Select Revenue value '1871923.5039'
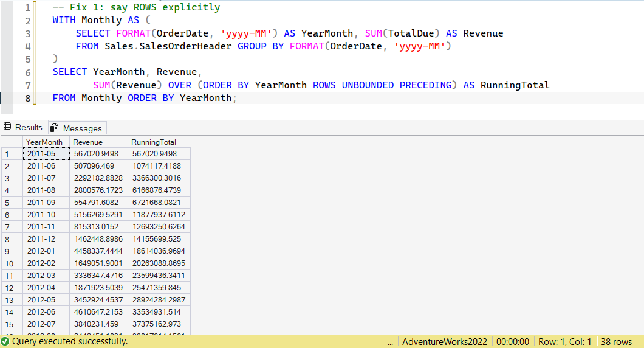Image resolution: width=644 pixels, height=348 pixels. (98, 288)
